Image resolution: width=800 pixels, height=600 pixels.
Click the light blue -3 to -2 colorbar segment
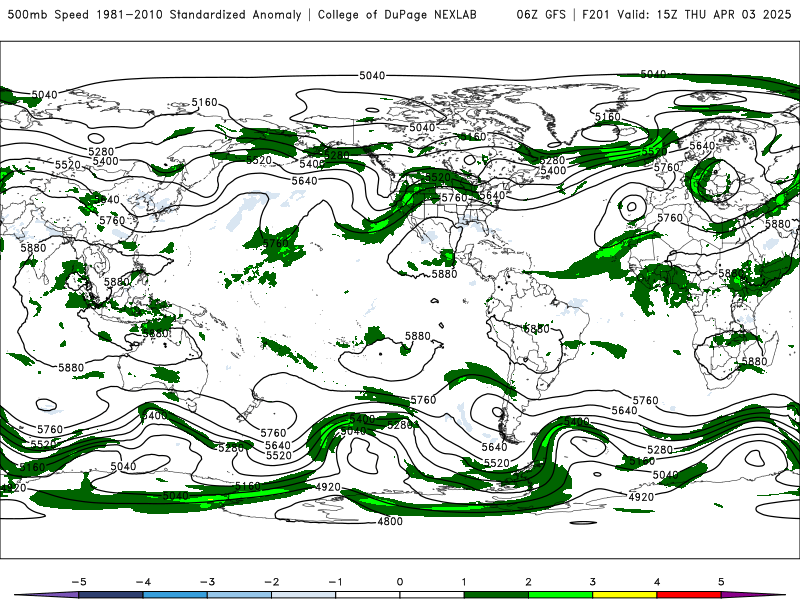click(239, 595)
